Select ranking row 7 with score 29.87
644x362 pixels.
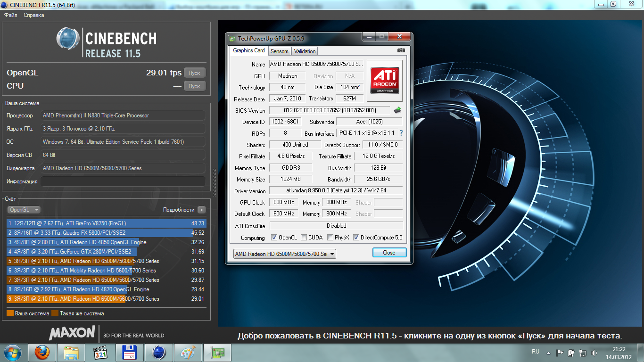tap(107, 280)
